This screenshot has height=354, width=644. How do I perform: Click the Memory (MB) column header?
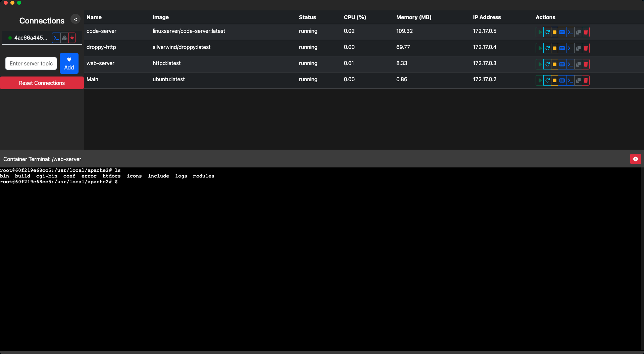(x=414, y=17)
